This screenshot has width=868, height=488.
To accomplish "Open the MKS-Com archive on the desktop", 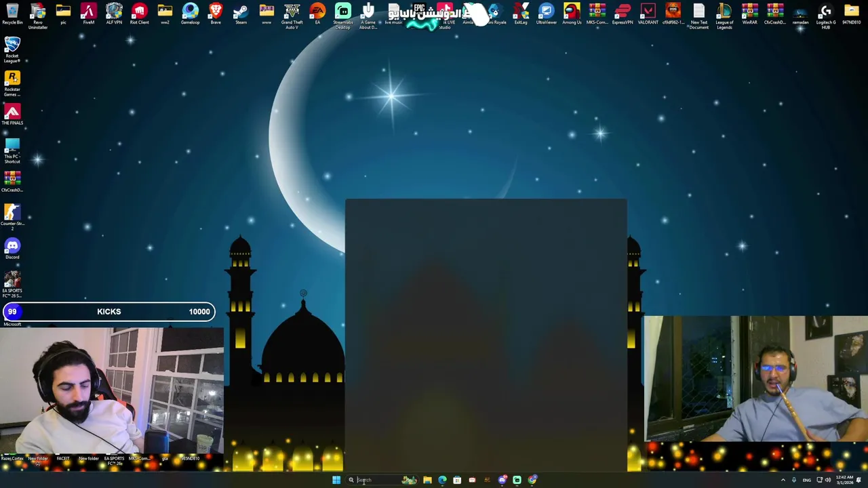I will click(597, 14).
